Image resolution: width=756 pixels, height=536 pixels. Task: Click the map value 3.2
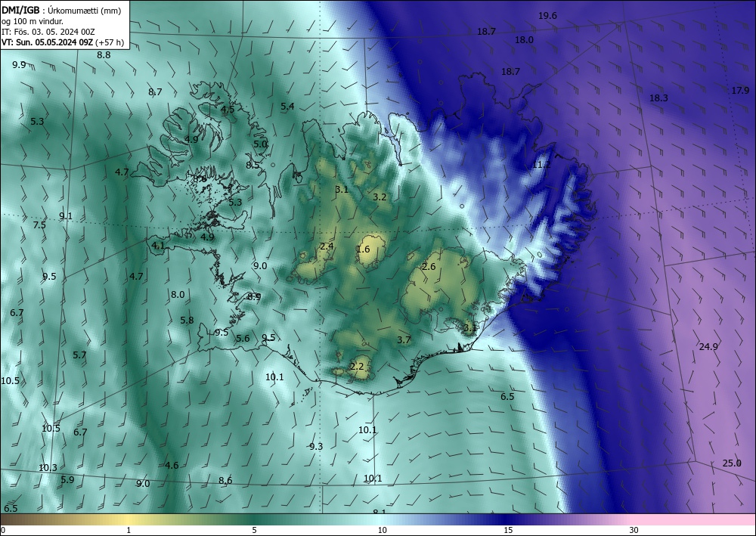(x=380, y=197)
